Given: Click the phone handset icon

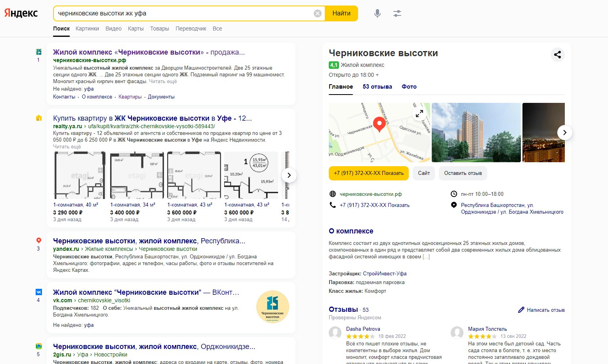Looking at the screenshot, I should coord(333,205).
